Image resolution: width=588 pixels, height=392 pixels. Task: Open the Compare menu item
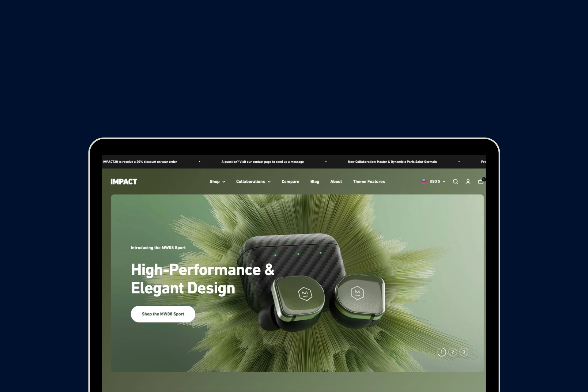click(x=290, y=182)
